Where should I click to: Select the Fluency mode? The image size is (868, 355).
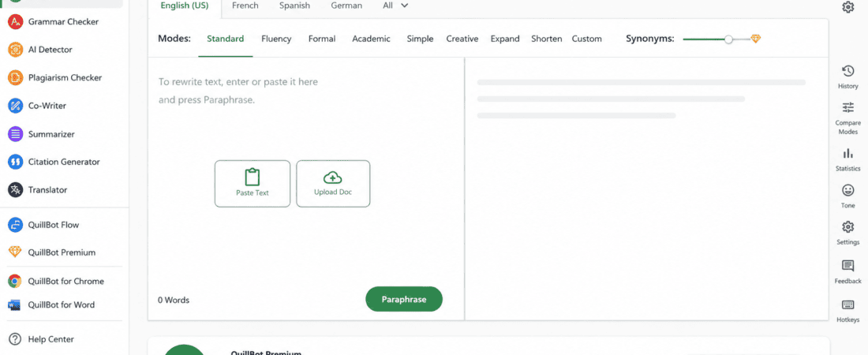[x=276, y=39]
